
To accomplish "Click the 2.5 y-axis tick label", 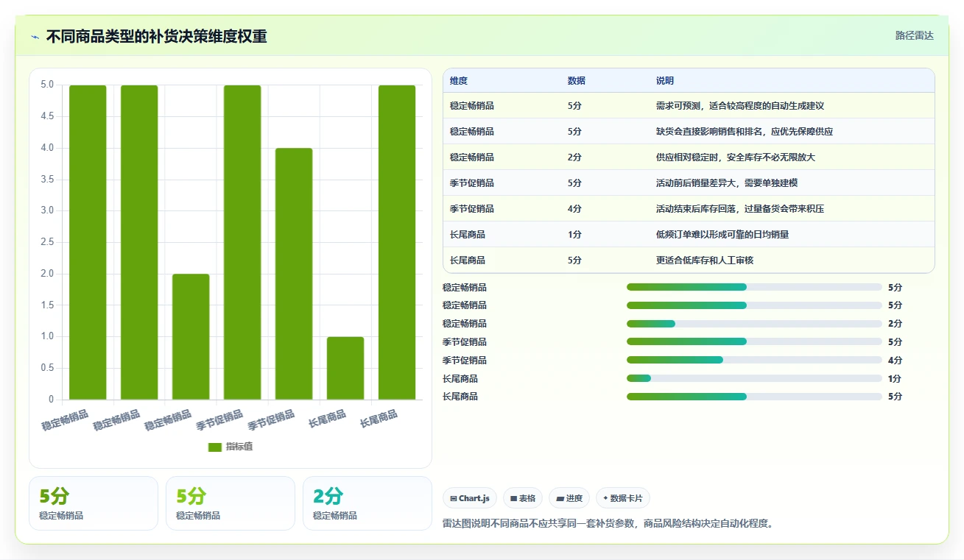I will click(47, 242).
